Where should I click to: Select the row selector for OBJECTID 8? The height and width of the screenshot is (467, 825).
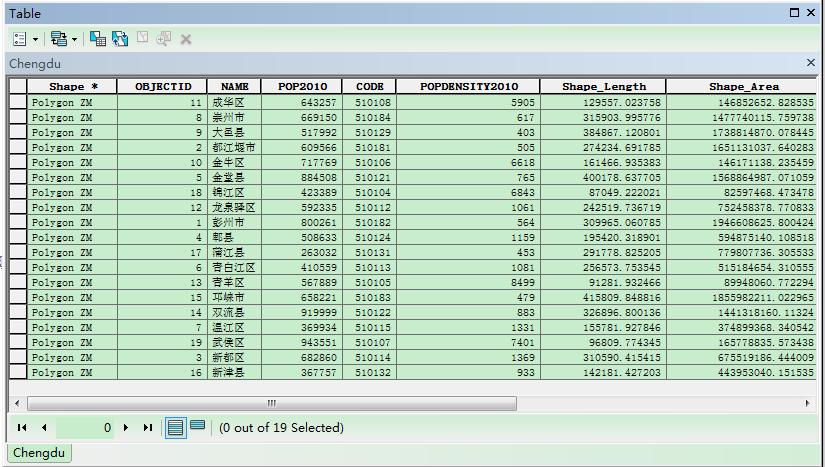pos(18,117)
